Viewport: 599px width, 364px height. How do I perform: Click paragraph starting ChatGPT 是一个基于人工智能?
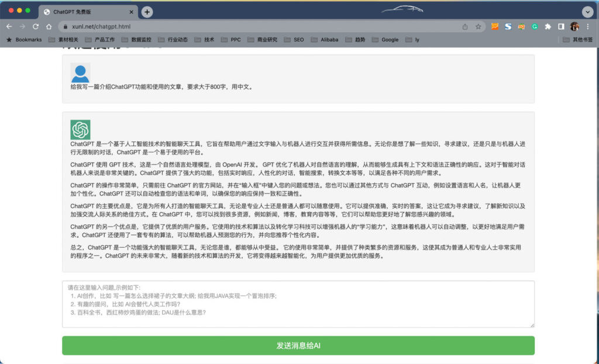click(298, 148)
